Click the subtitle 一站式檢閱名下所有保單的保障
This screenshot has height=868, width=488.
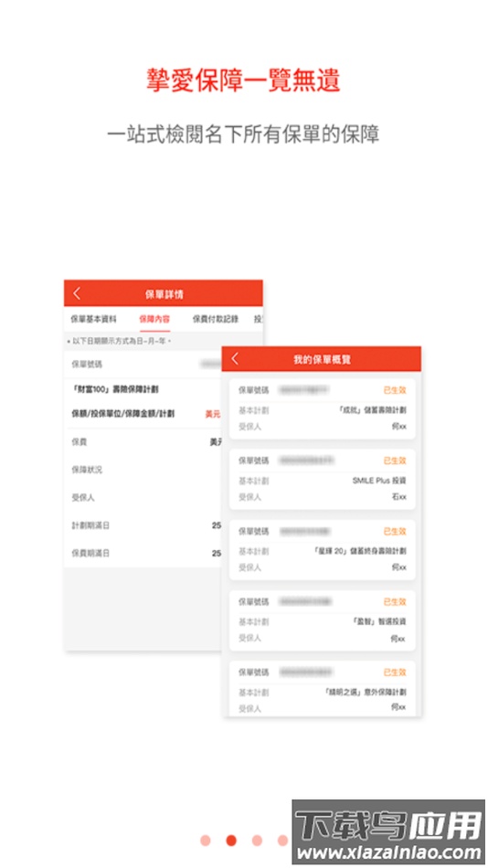coord(243,134)
